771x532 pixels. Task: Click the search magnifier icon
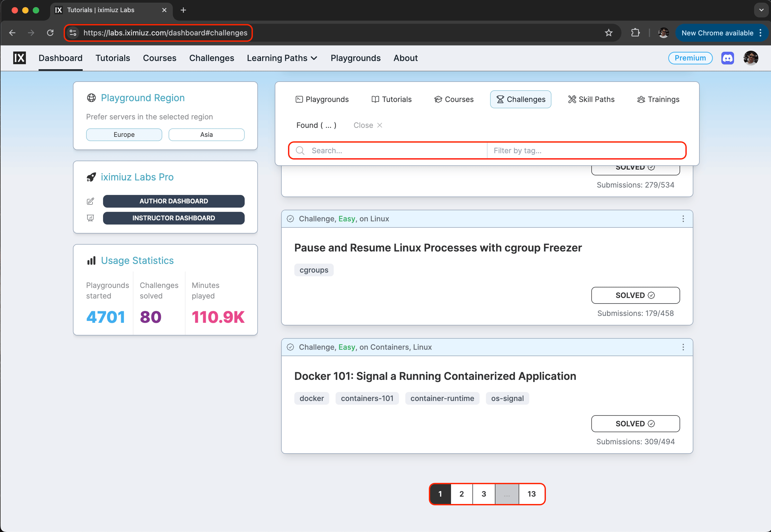(300, 151)
